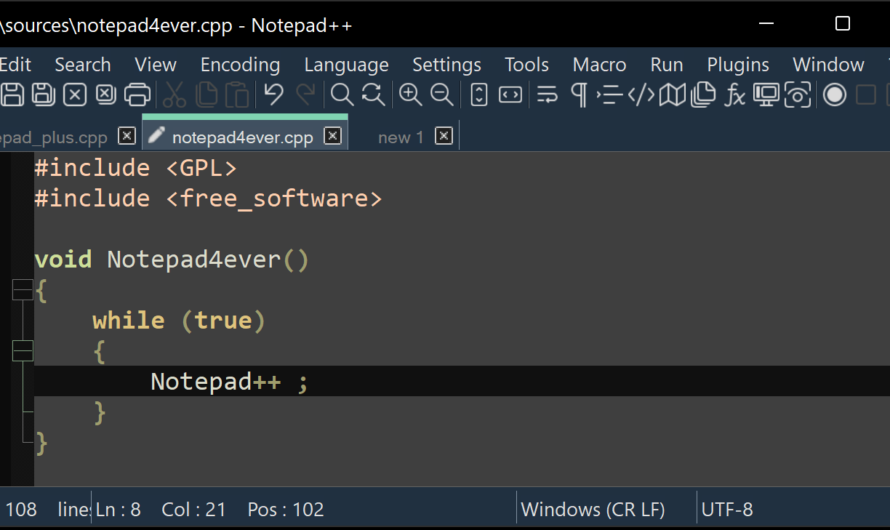Toggle synchronized horizontal scrolling

click(x=510, y=95)
